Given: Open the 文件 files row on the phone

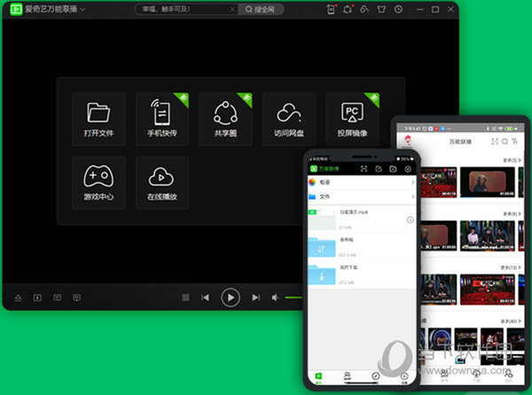Looking at the screenshot, I should (x=362, y=197).
